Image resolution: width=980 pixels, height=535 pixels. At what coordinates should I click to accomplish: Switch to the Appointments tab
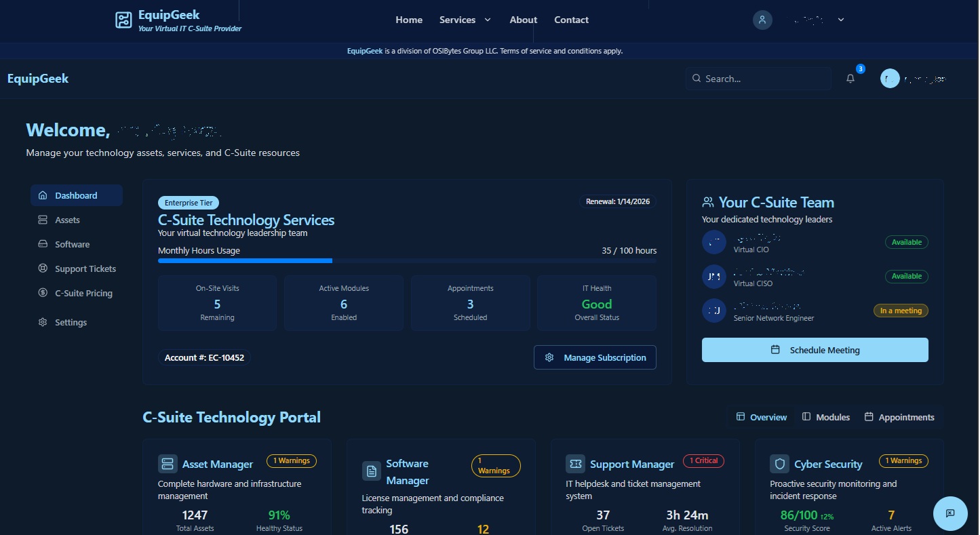(899, 417)
